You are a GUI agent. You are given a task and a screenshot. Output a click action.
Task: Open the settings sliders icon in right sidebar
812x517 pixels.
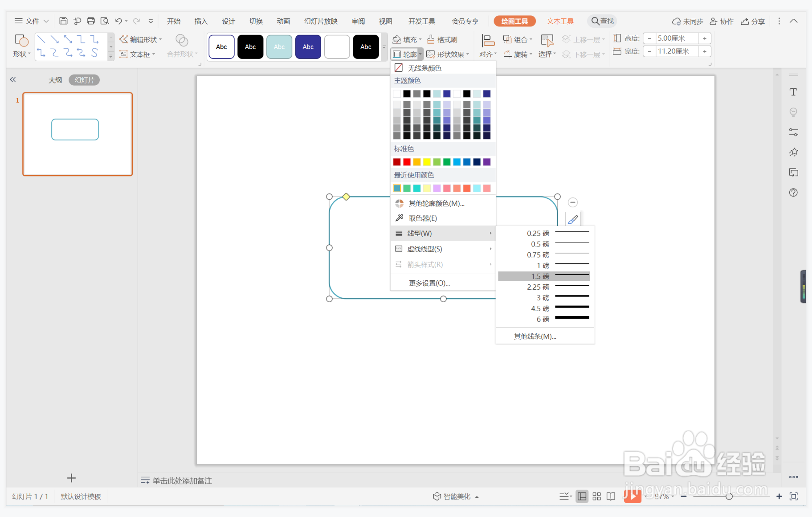click(793, 132)
